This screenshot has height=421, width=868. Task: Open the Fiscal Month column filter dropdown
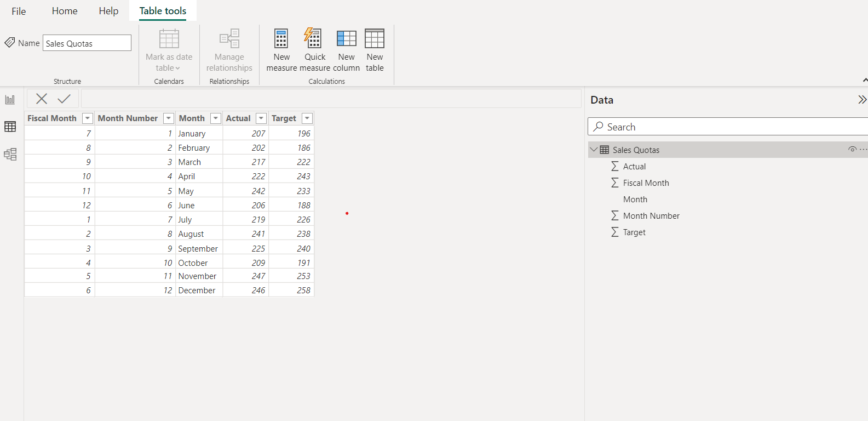87,118
